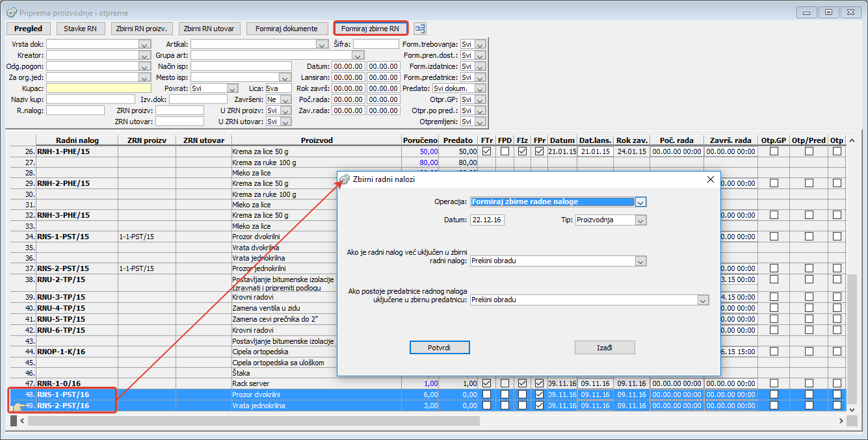Click the Zbirni radni nalozi dialog title icon
The width and height of the screenshot is (868, 440).
(x=345, y=179)
